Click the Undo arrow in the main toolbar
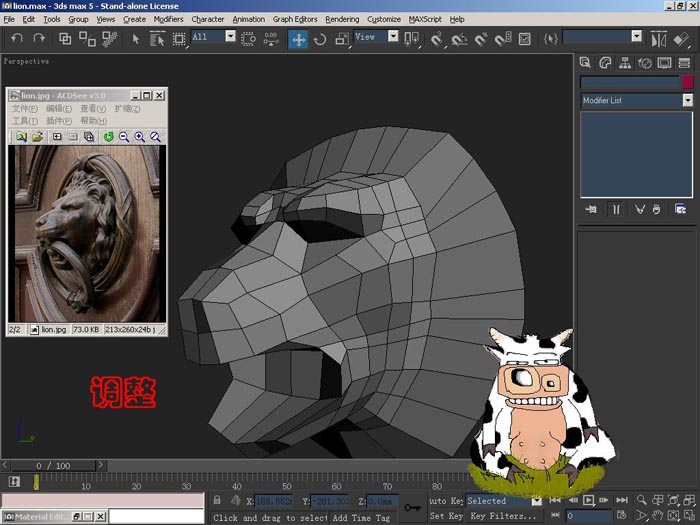 (17, 38)
